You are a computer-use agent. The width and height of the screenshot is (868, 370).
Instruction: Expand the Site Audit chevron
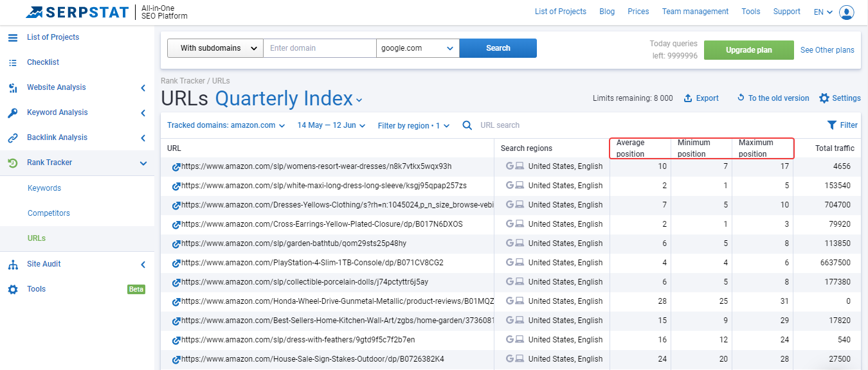click(143, 265)
